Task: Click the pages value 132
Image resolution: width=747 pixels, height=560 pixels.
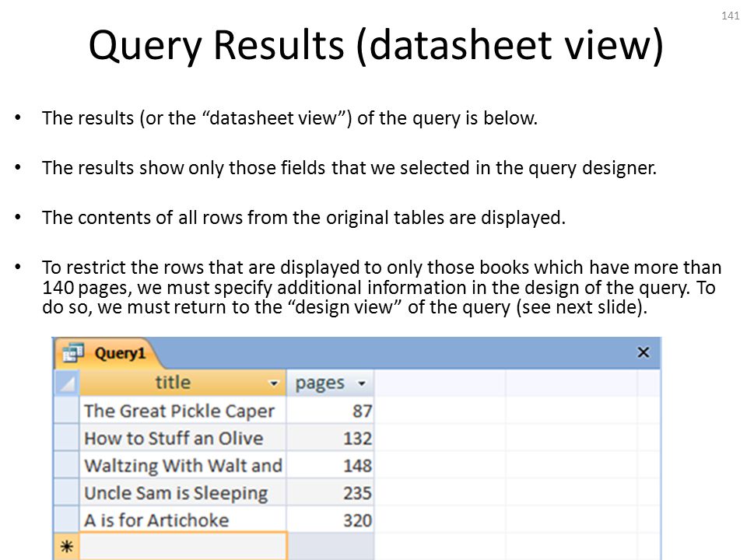Action: click(x=330, y=438)
